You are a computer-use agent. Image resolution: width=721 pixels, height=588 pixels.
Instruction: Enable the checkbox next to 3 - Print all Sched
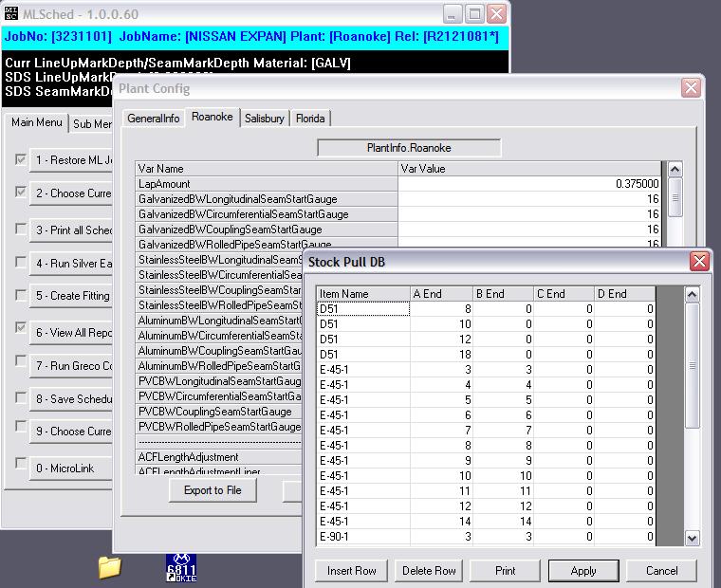pyautogui.click(x=21, y=230)
